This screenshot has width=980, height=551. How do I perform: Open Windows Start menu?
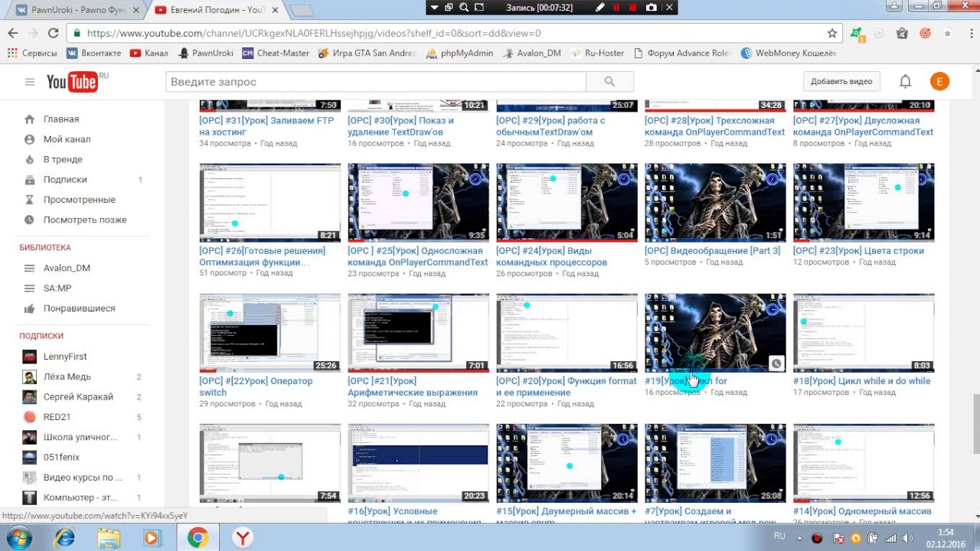18,538
